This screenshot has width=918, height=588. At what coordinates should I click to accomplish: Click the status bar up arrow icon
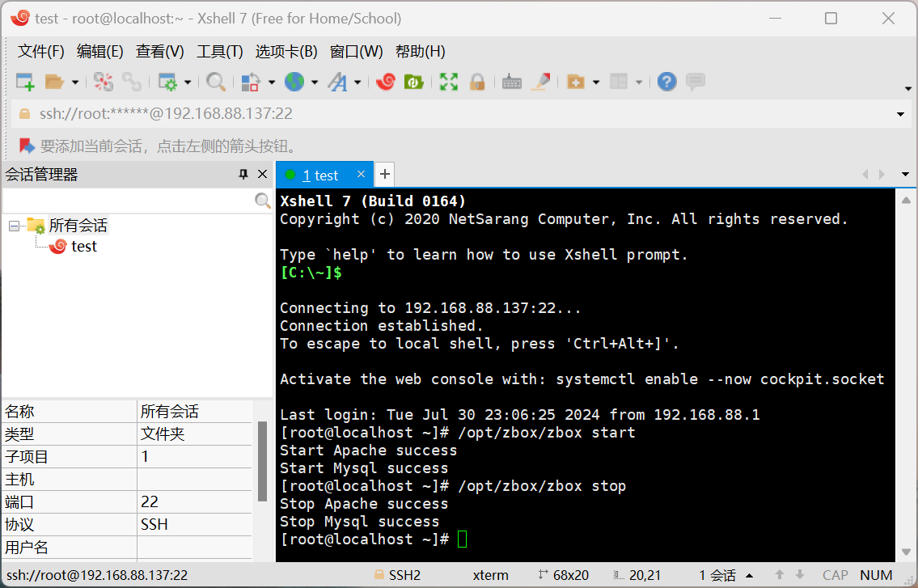pyautogui.click(x=779, y=575)
